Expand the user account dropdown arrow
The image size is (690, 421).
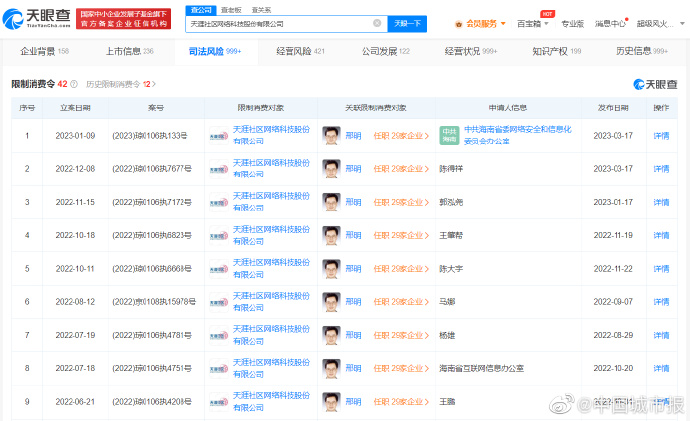click(x=682, y=24)
